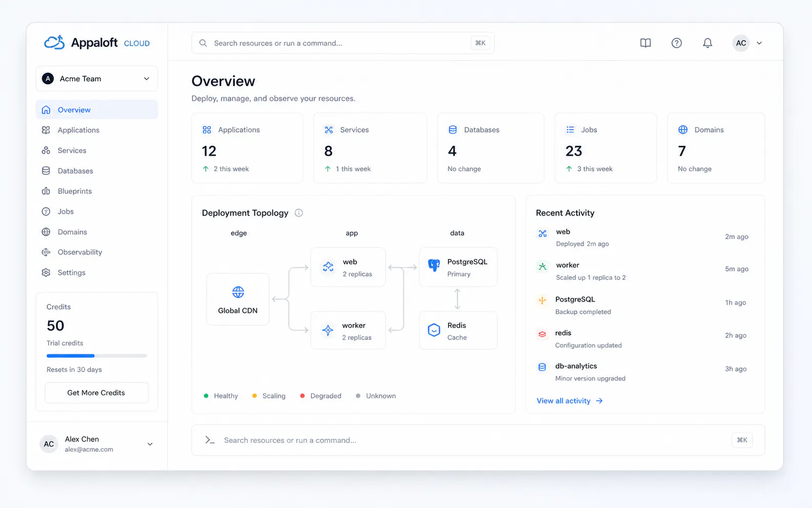Click the Redis hexagon icon in topology
The image size is (812, 508).
pyautogui.click(x=434, y=330)
